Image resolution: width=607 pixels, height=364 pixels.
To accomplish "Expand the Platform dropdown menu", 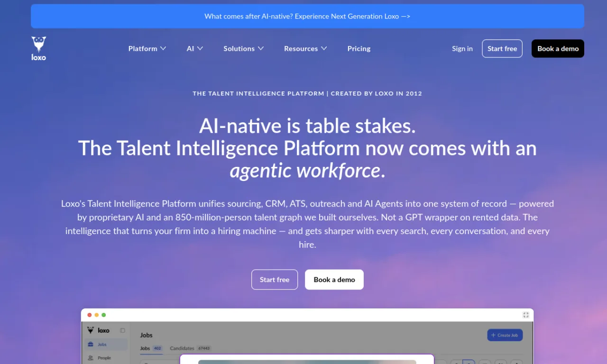I will click(147, 48).
